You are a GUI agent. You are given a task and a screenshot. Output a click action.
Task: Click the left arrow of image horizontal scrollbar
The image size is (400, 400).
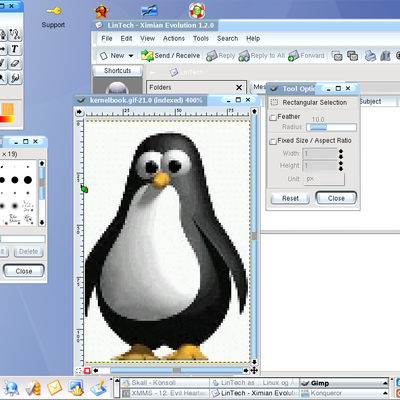(x=96, y=370)
